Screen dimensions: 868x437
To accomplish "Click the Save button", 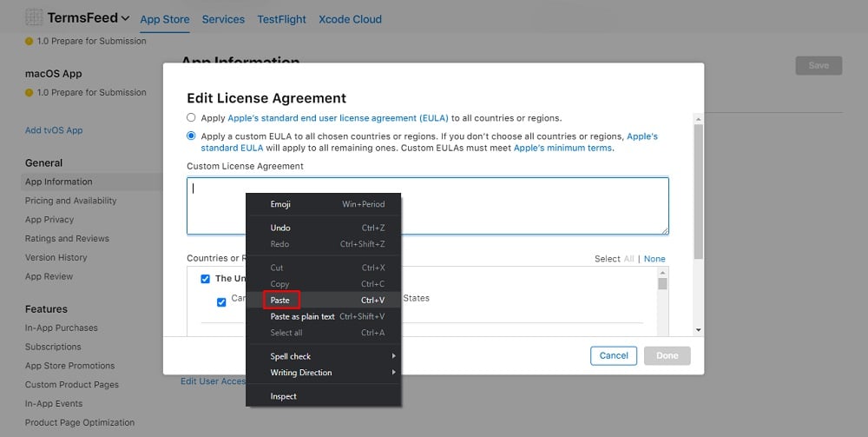I will pos(819,65).
